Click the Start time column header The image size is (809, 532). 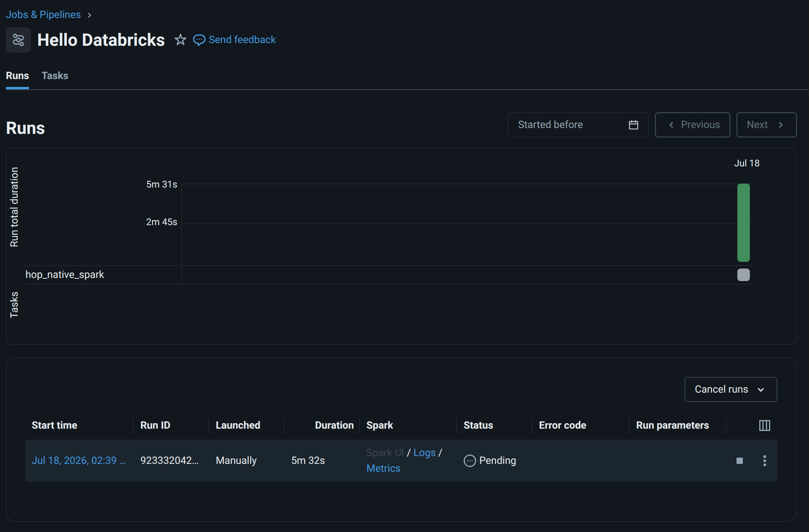pos(54,426)
